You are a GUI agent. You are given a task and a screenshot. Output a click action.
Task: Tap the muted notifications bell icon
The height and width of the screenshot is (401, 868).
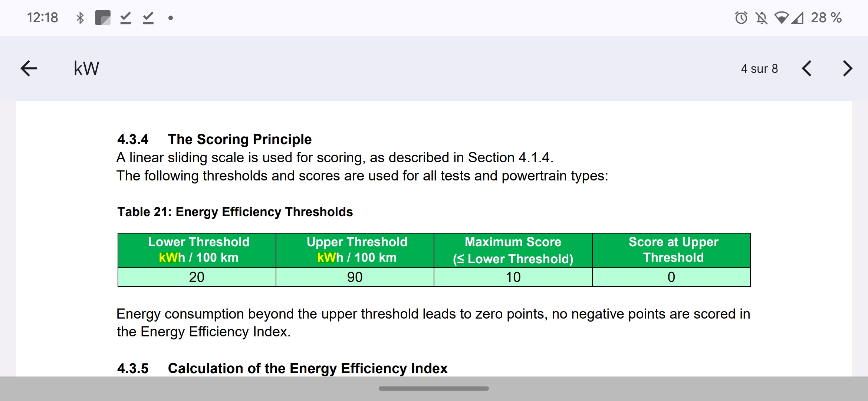point(761,17)
